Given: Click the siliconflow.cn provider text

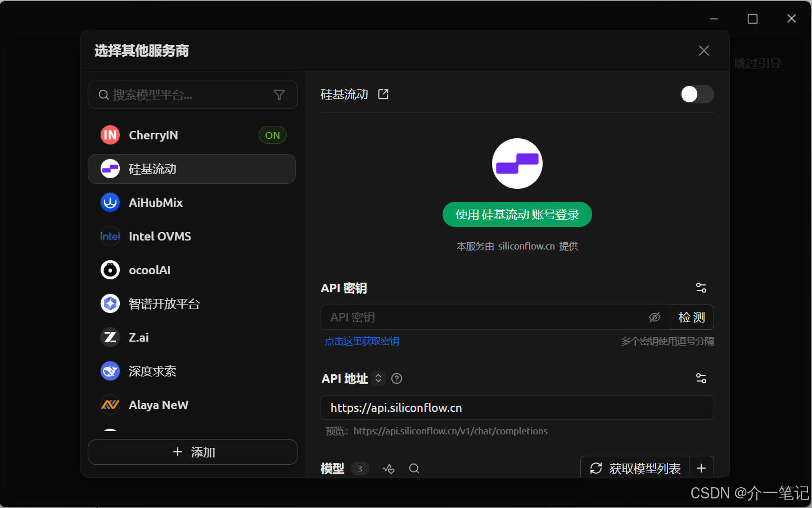Looking at the screenshot, I should coord(526,246).
